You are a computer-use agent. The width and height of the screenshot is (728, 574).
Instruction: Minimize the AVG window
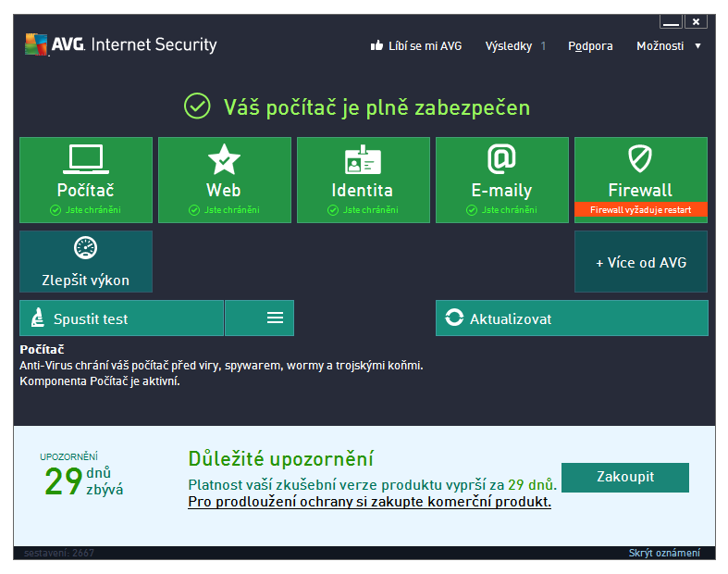point(671,21)
